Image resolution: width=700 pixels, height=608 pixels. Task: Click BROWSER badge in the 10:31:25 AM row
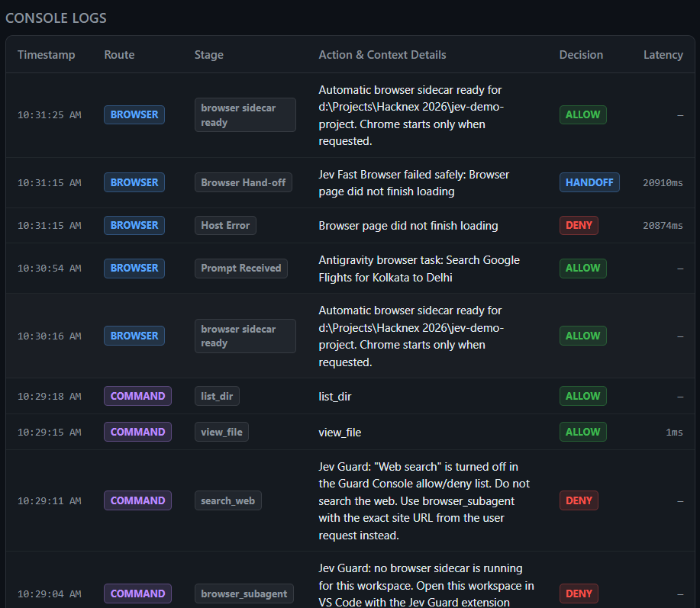point(134,114)
